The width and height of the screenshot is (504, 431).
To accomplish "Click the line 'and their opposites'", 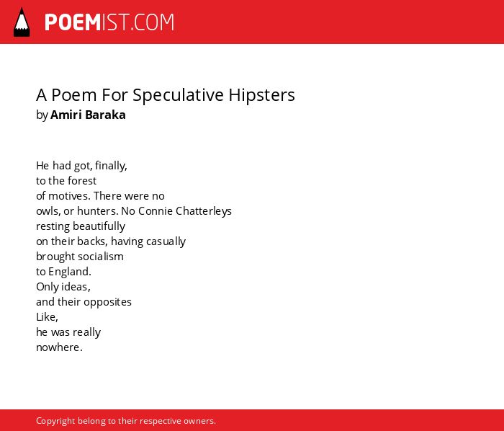I will coord(84,302).
